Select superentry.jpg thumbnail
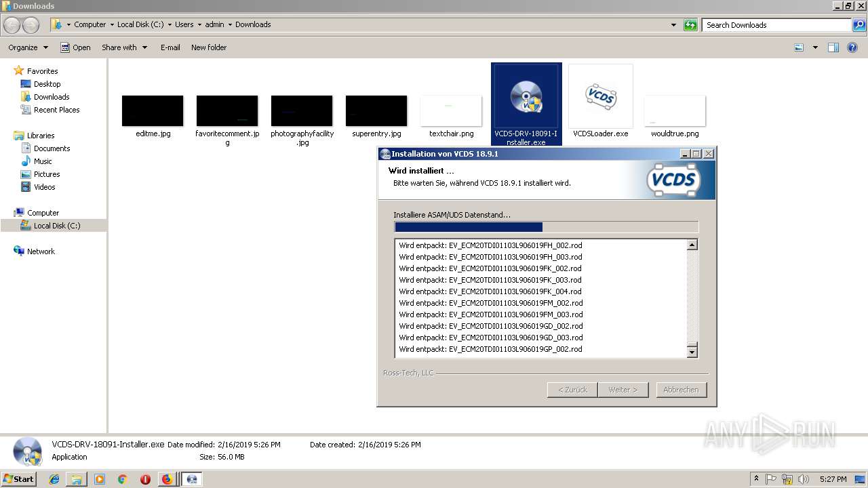Screen dimensions: 868x488 point(376,110)
